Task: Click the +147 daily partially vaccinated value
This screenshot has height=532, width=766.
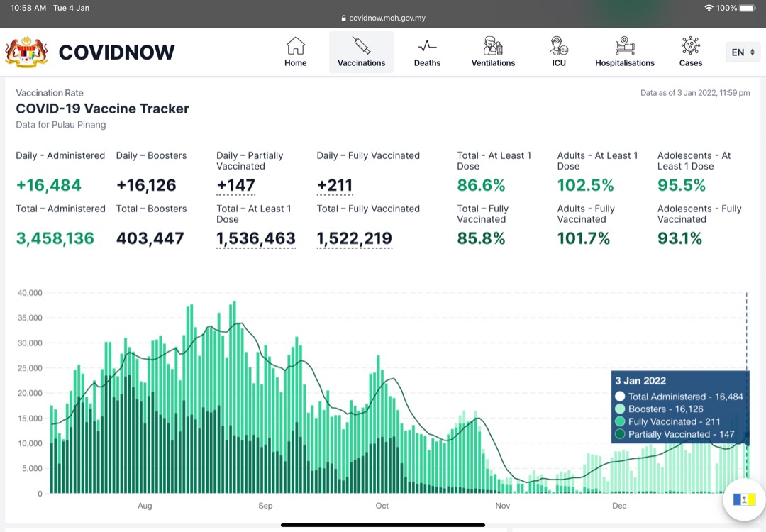Action: [235, 185]
